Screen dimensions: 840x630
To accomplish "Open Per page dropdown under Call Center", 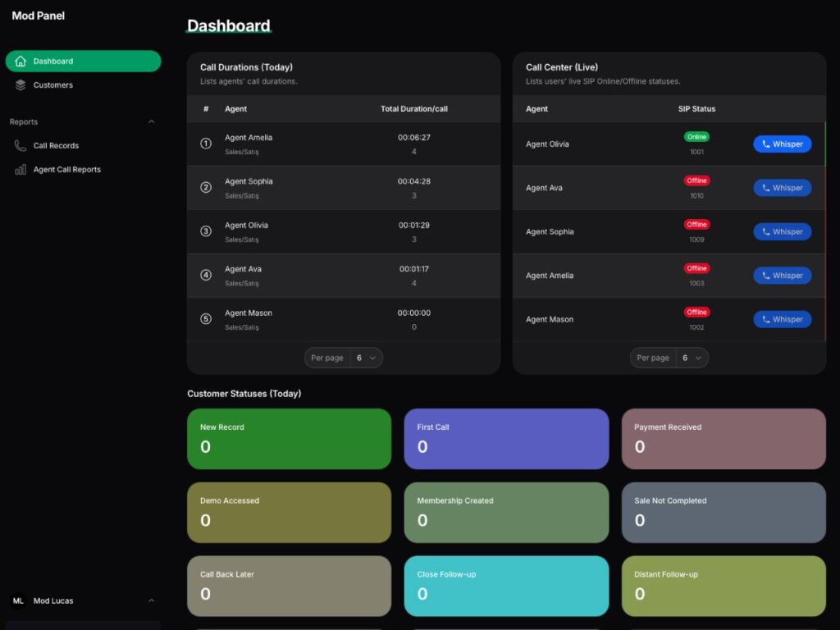I will 669,358.
